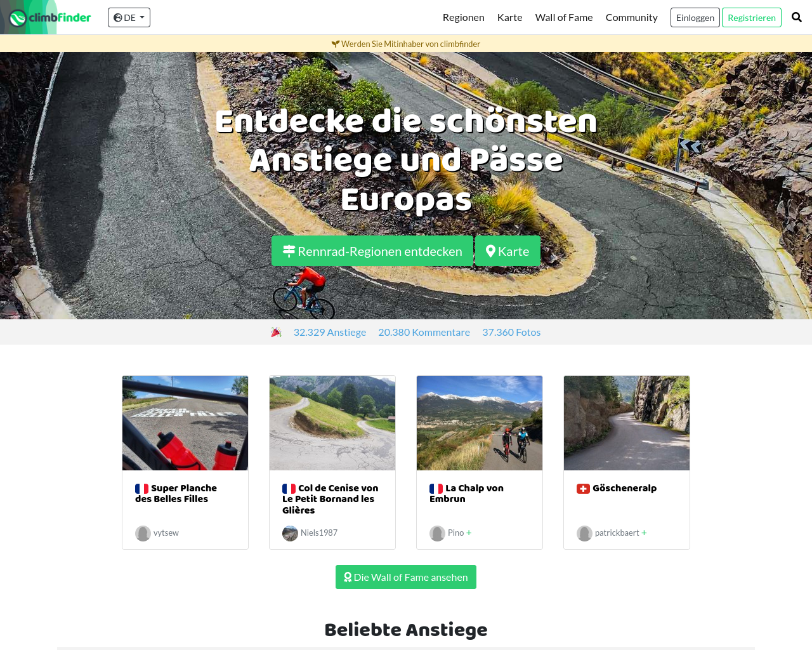The height and width of the screenshot is (650, 812).
Task: Open the 32.329 Anstiege link
Action: coord(330,332)
